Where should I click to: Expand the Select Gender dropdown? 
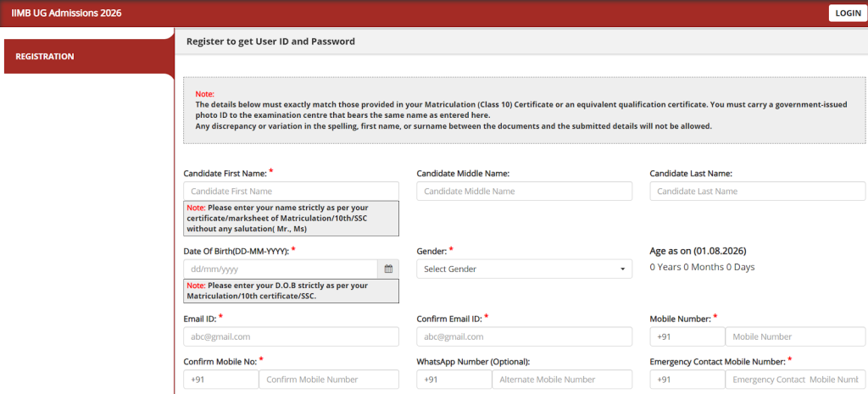point(524,269)
